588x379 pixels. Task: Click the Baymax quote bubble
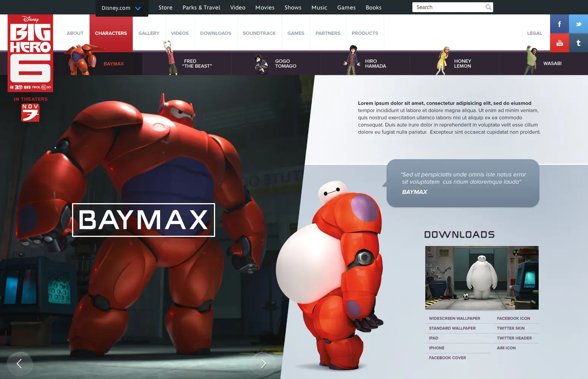(x=463, y=183)
